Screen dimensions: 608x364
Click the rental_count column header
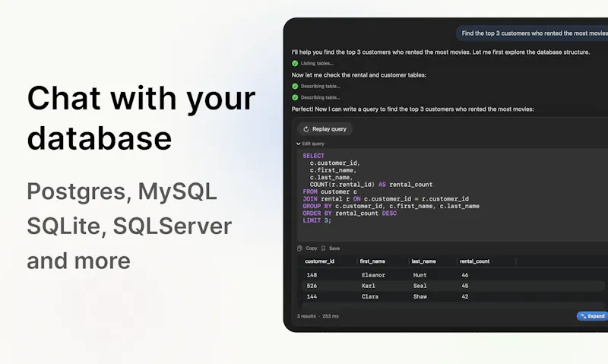tap(474, 261)
